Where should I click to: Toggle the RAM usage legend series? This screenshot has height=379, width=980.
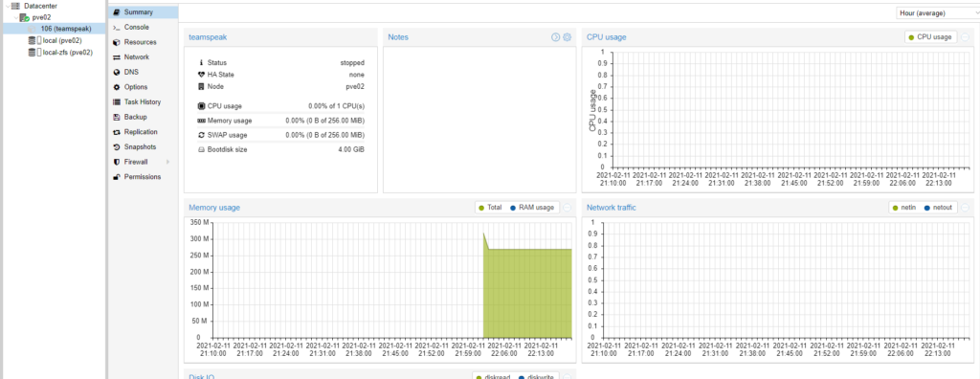532,208
